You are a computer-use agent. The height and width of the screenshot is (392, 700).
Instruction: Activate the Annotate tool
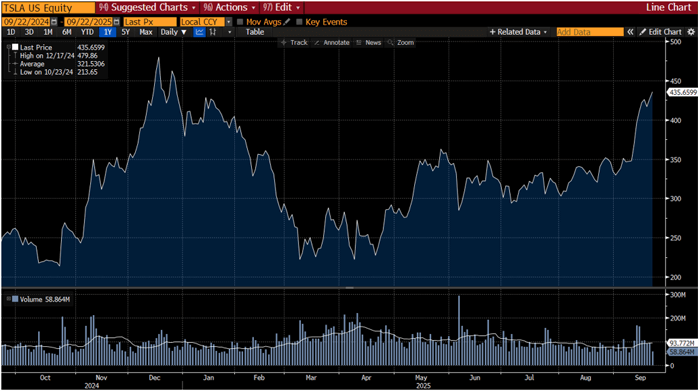[332, 42]
